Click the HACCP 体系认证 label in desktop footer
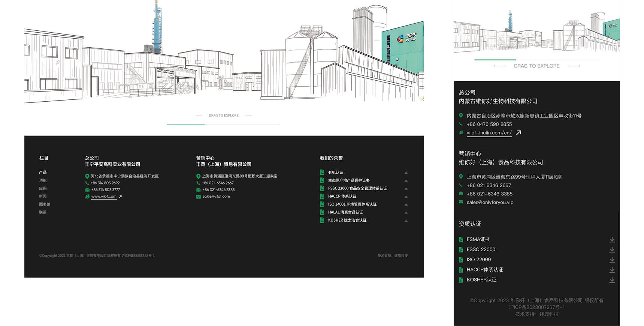644x326 pixels. point(342,197)
